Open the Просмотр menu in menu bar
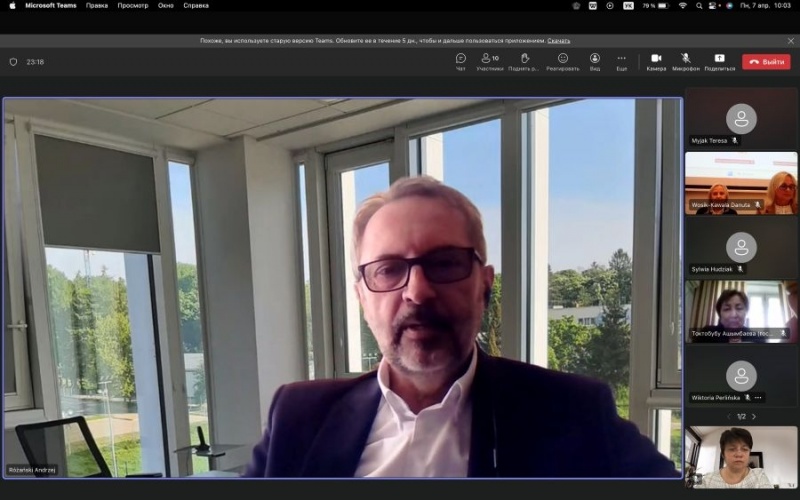The height and width of the screenshot is (500, 800). tap(133, 5)
